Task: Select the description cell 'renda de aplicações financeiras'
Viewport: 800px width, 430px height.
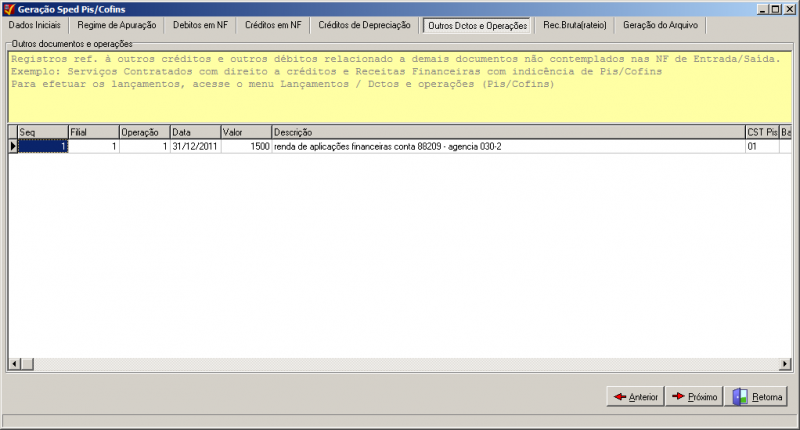Action: [x=509, y=146]
